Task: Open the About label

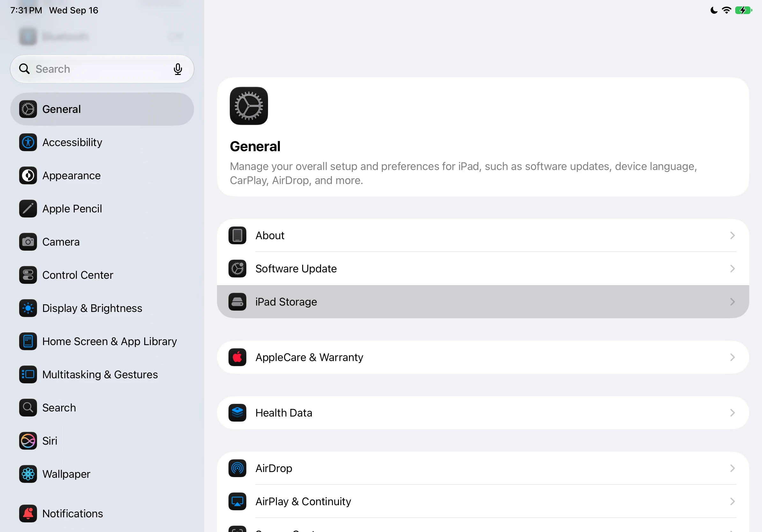Action: [x=270, y=235]
